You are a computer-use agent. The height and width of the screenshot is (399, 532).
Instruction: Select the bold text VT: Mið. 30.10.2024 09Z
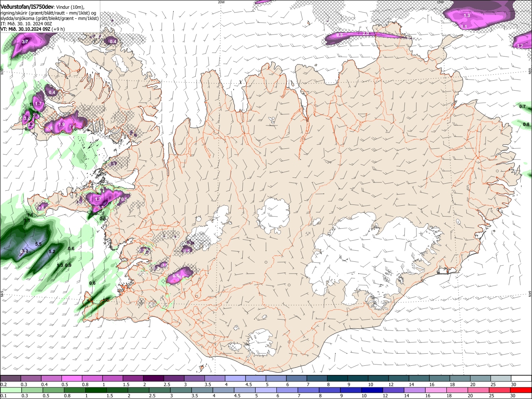pyautogui.click(x=26, y=29)
